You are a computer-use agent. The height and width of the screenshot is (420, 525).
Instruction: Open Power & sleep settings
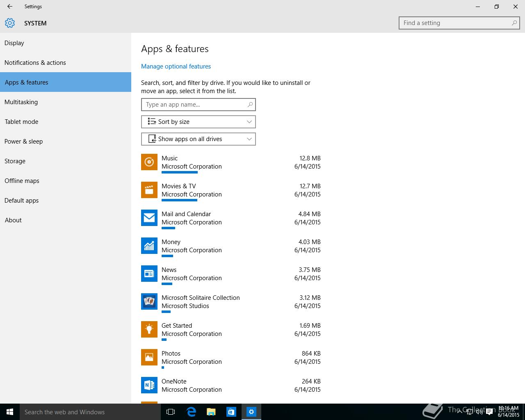click(x=66, y=141)
